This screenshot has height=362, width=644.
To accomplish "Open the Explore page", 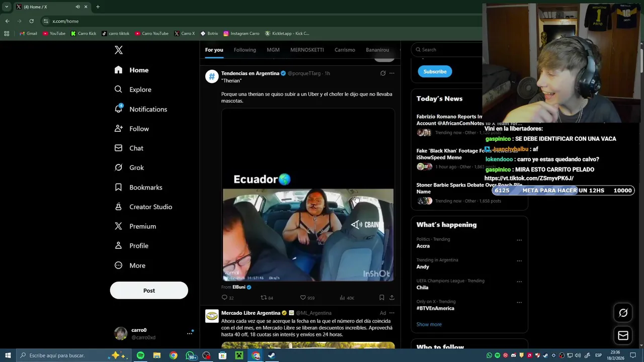I will point(133,89).
